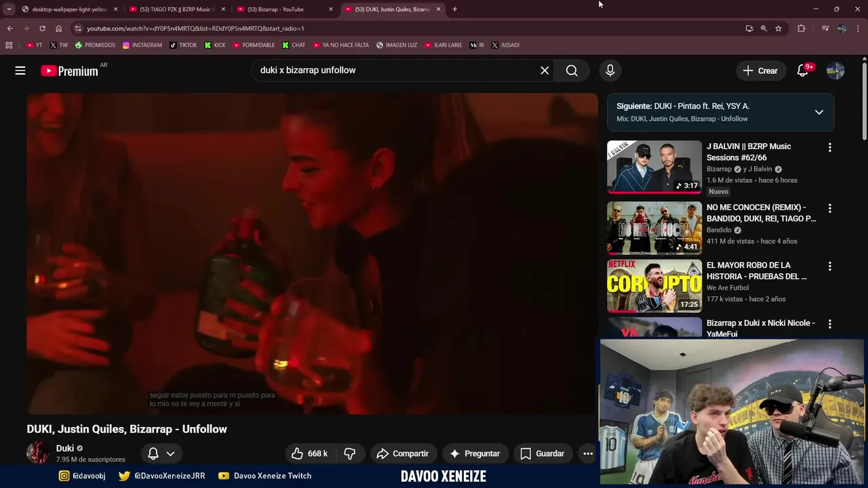Open the account avatar menu
868x488 pixels.
coord(835,70)
